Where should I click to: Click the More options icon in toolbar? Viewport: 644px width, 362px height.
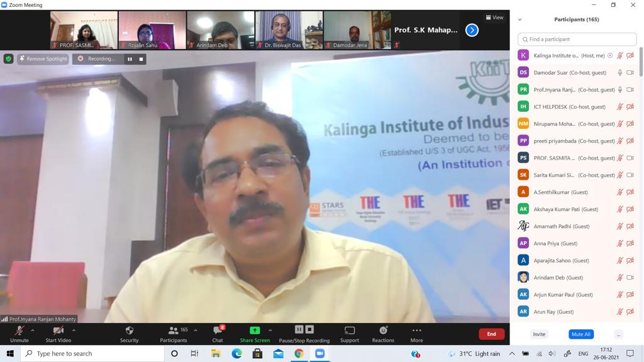coord(416,330)
